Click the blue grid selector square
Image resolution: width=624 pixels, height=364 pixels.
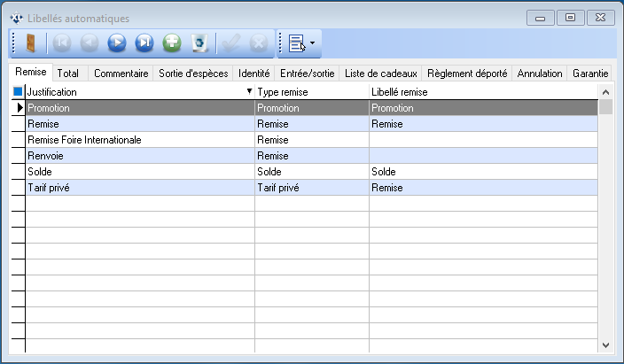[x=18, y=91]
